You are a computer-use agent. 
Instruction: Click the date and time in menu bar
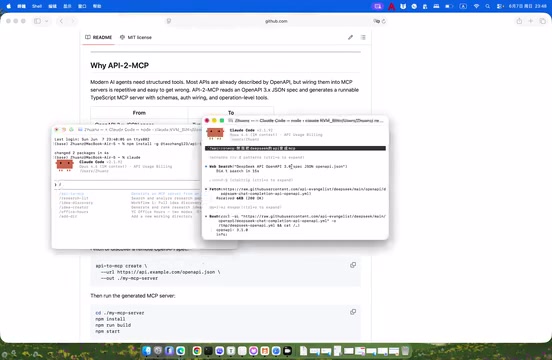pyautogui.click(x=527, y=6)
